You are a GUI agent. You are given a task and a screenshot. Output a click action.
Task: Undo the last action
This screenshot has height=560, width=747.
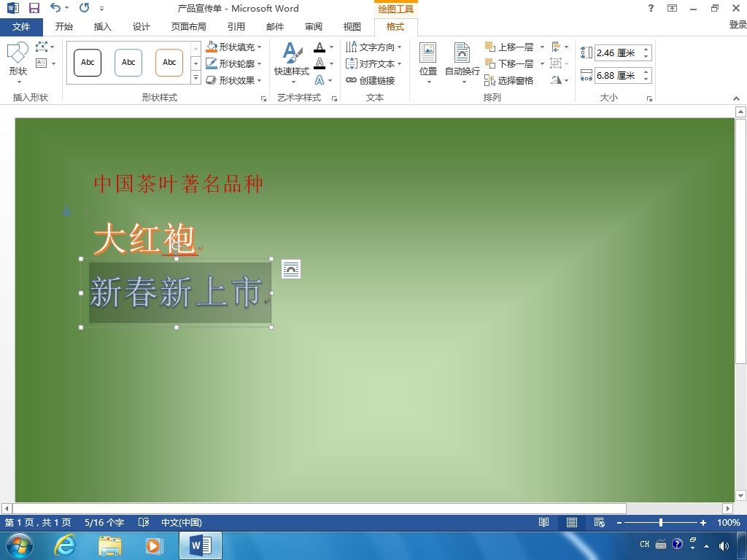coord(55,7)
